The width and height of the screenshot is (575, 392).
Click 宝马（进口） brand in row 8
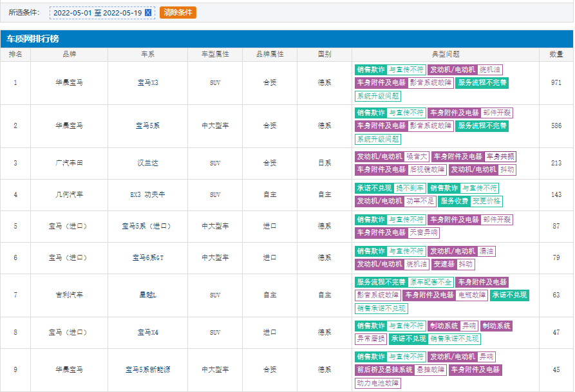[70, 332]
